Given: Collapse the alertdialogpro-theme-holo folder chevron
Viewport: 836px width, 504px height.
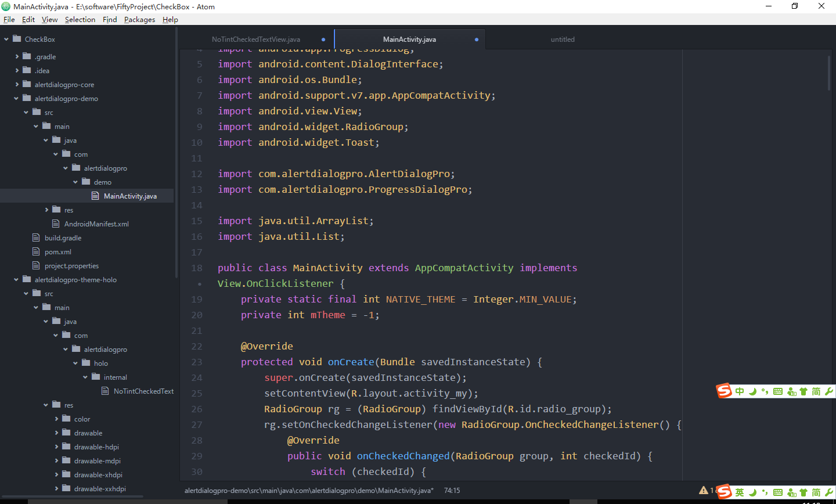Looking at the screenshot, I should click(17, 279).
